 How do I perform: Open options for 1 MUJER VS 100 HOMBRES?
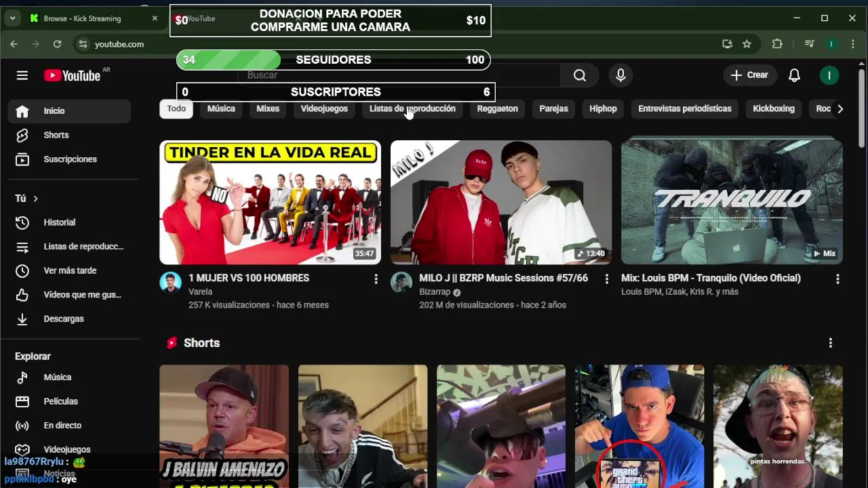pyautogui.click(x=376, y=279)
